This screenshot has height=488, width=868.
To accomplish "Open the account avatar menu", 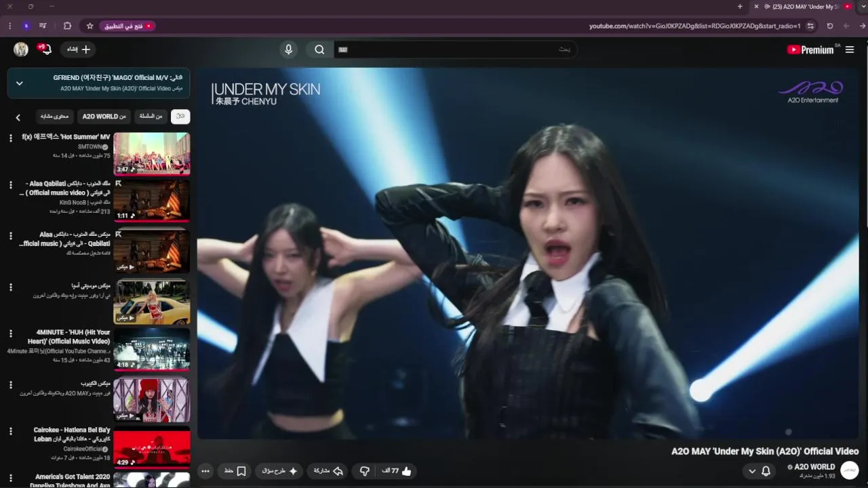I will [x=21, y=49].
